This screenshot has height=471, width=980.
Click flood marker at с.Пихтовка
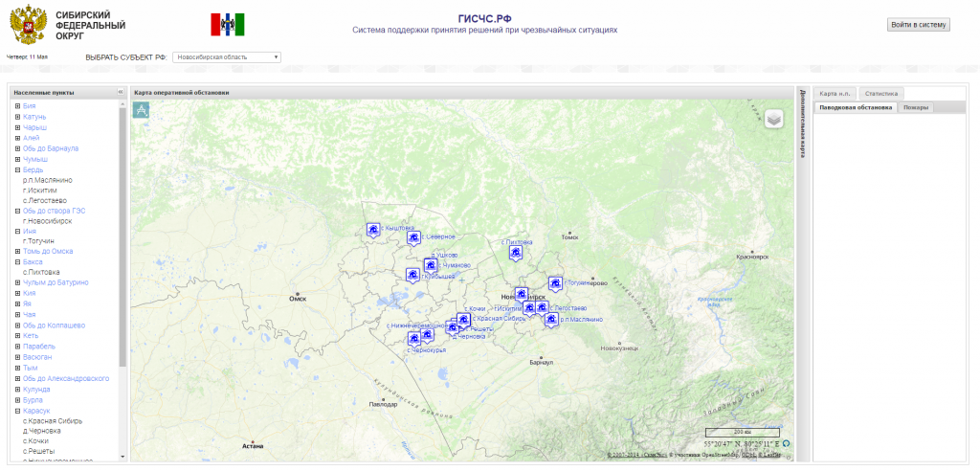[x=515, y=253]
